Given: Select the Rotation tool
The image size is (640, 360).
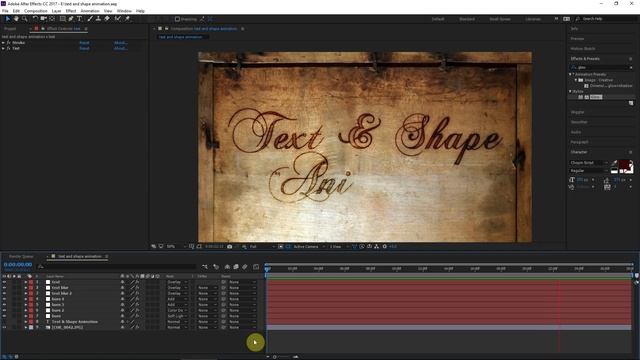Looking at the screenshot, I should [x=35, y=19].
